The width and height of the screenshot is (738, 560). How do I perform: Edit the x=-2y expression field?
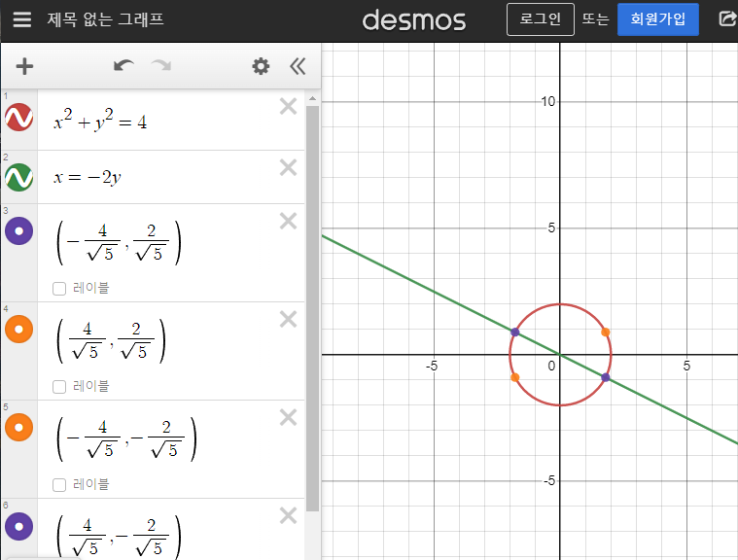171,177
